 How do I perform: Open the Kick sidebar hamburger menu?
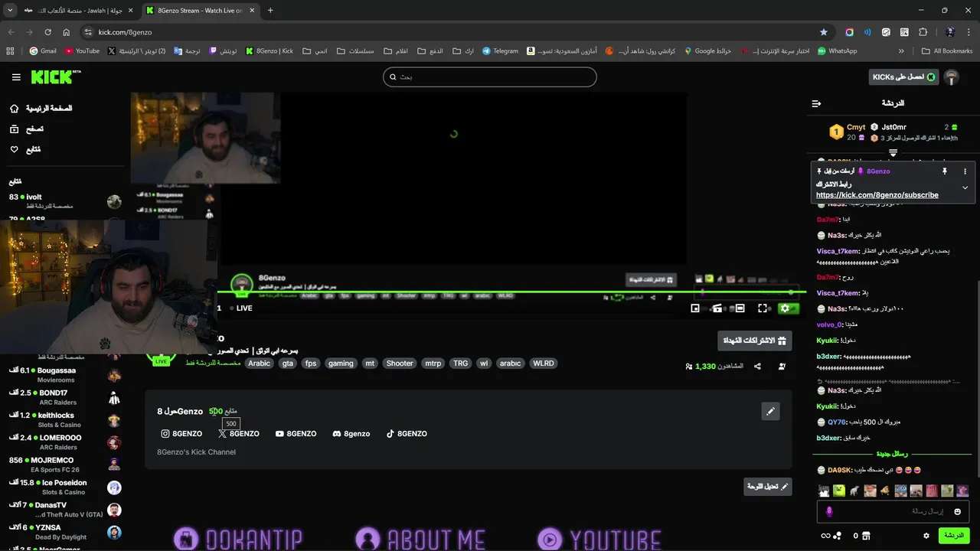point(16,77)
